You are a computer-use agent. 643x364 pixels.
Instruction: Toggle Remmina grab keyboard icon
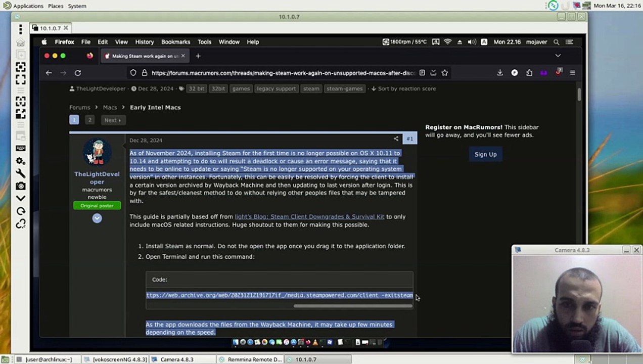pyautogui.click(x=21, y=148)
